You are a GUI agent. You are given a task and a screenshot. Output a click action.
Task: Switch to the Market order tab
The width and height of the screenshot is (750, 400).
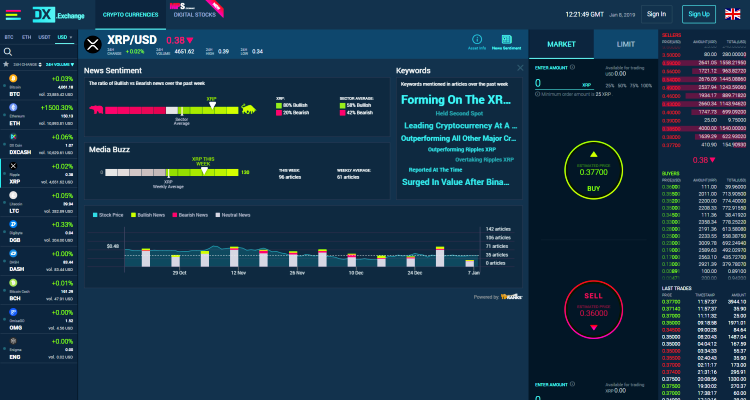pos(561,44)
